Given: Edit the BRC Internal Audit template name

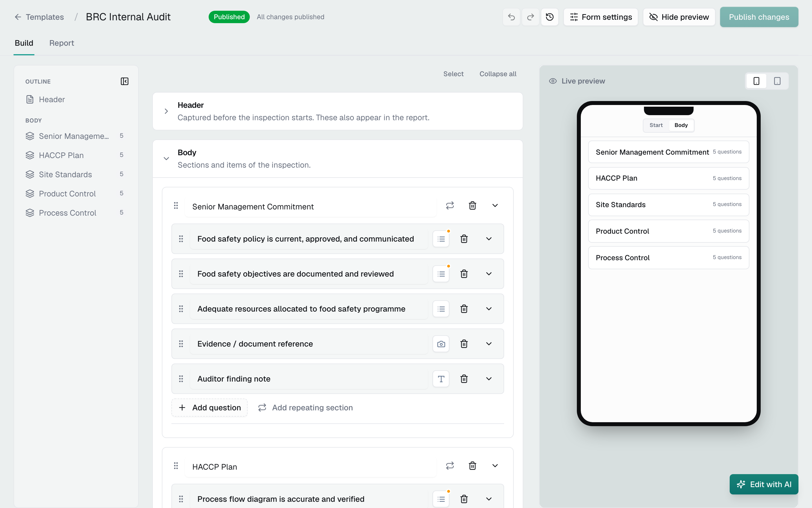Looking at the screenshot, I should pos(128,17).
